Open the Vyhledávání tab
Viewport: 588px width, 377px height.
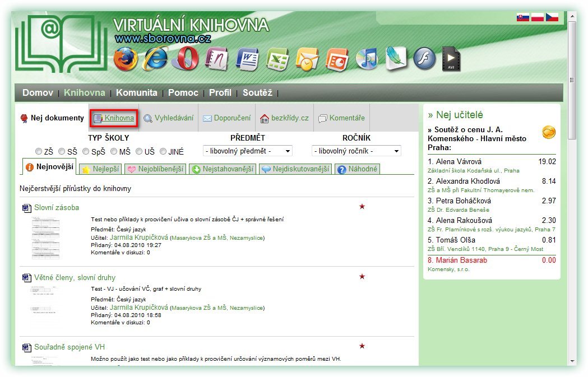[x=169, y=118]
